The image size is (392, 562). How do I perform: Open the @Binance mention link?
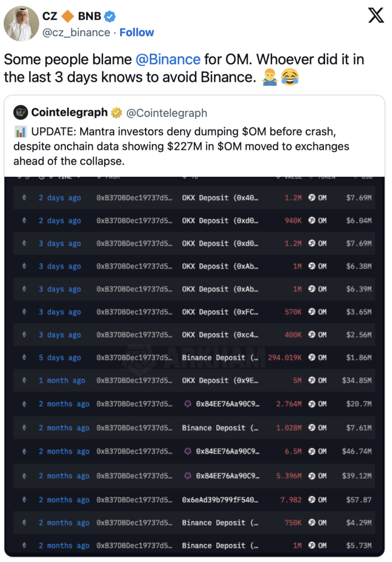[168, 59]
